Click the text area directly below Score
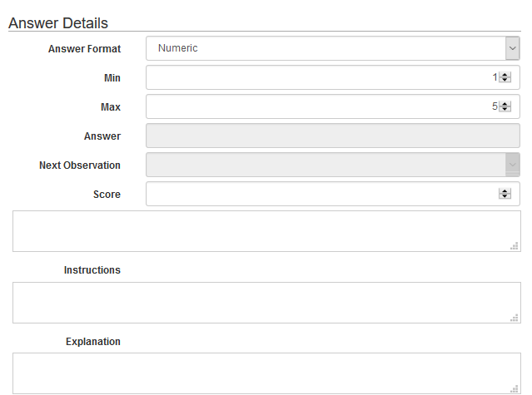Screen dimensions: 532x395 266,231
